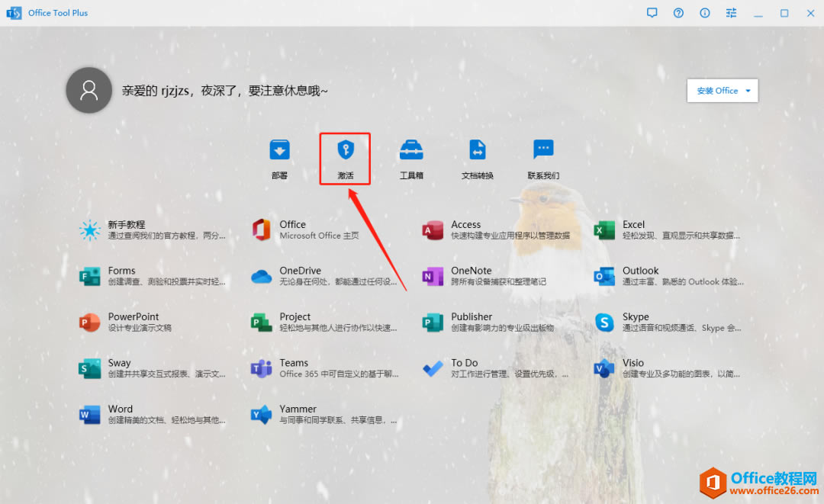Click the Office app icon
Image resolution: width=824 pixels, height=504 pixels.
(x=261, y=230)
